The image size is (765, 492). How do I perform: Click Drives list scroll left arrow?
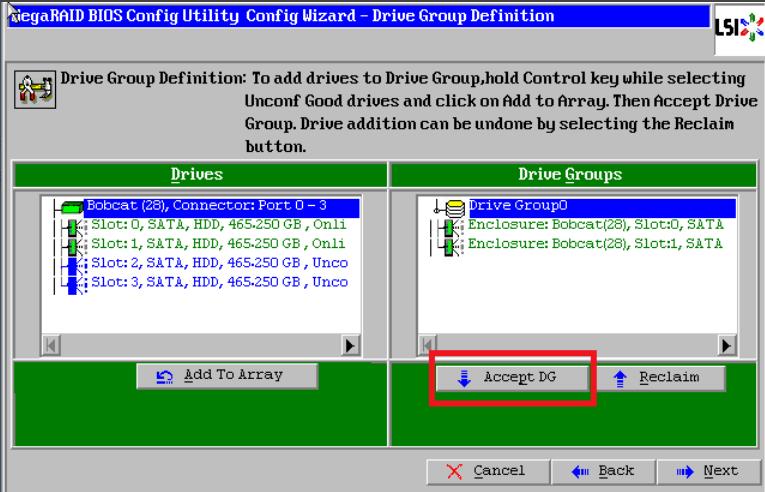51,346
